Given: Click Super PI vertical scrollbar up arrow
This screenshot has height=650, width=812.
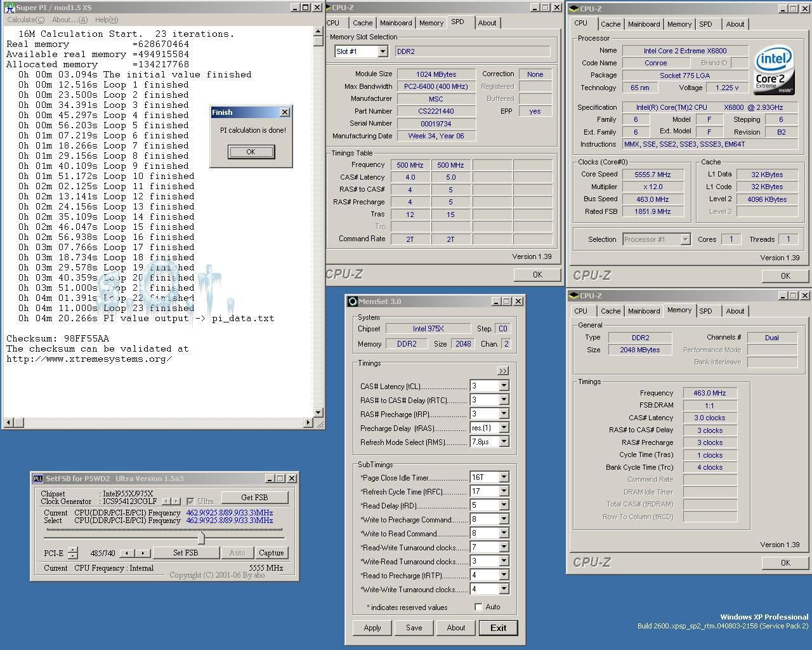Looking at the screenshot, I should [318, 32].
